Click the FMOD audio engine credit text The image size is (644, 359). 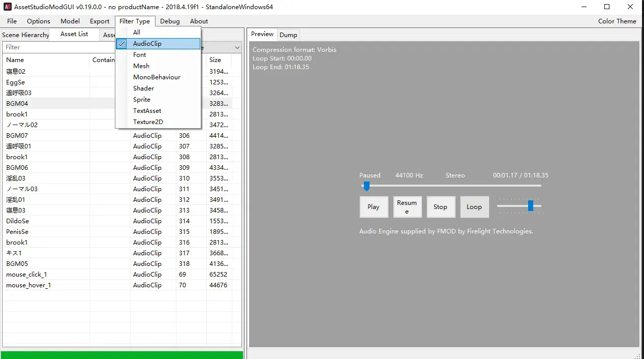446,231
